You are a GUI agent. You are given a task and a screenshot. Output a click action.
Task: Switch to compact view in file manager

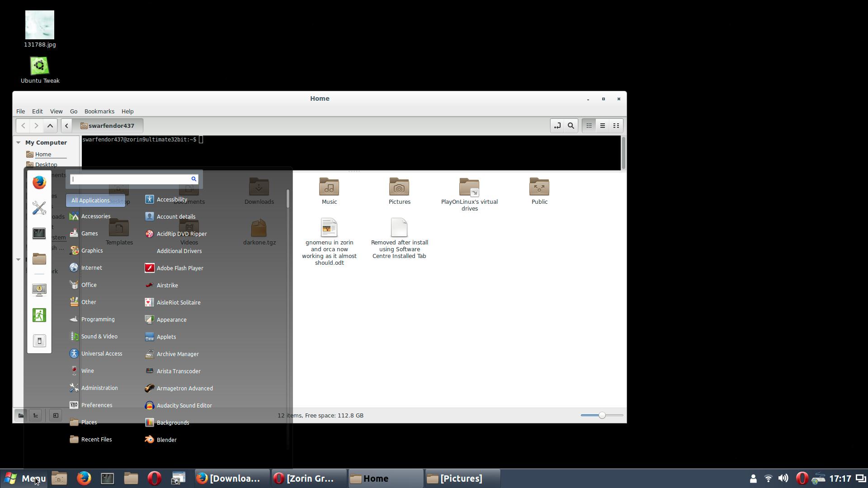(x=616, y=126)
